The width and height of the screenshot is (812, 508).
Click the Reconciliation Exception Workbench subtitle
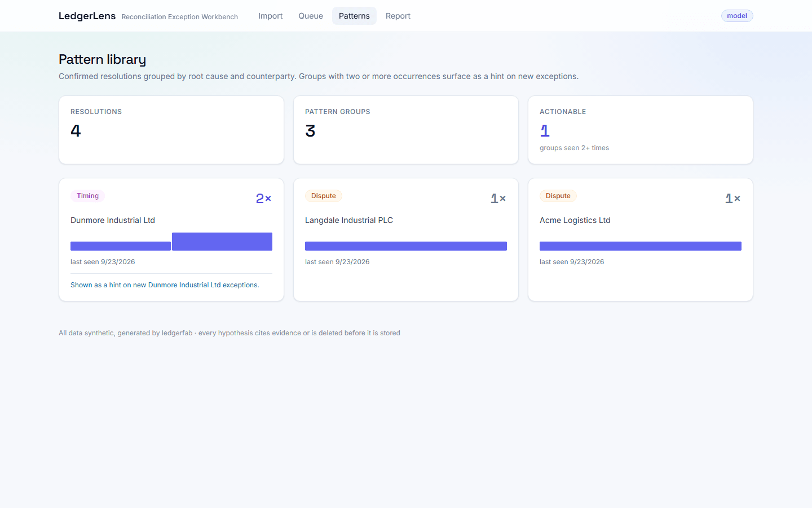179,17
